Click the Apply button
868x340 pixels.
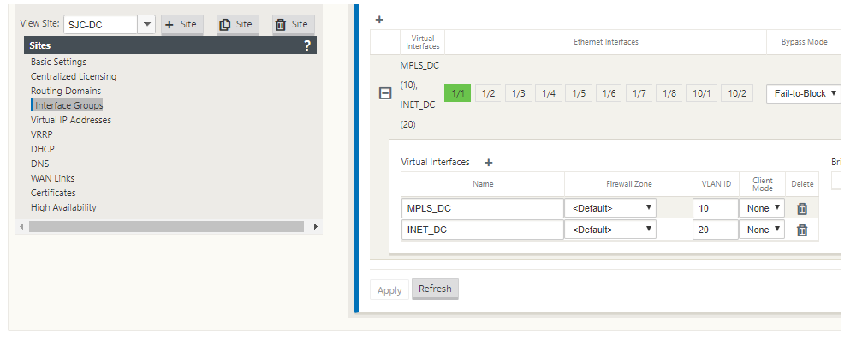click(x=389, y=290)
